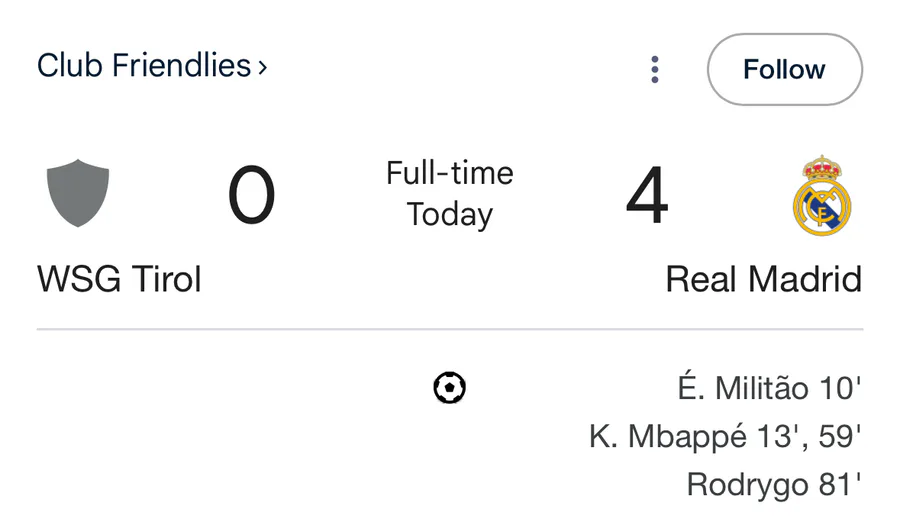Screen dimensions: 900x525
Task: Select the Real Madrid team name
Action: [x=763, y=279]
